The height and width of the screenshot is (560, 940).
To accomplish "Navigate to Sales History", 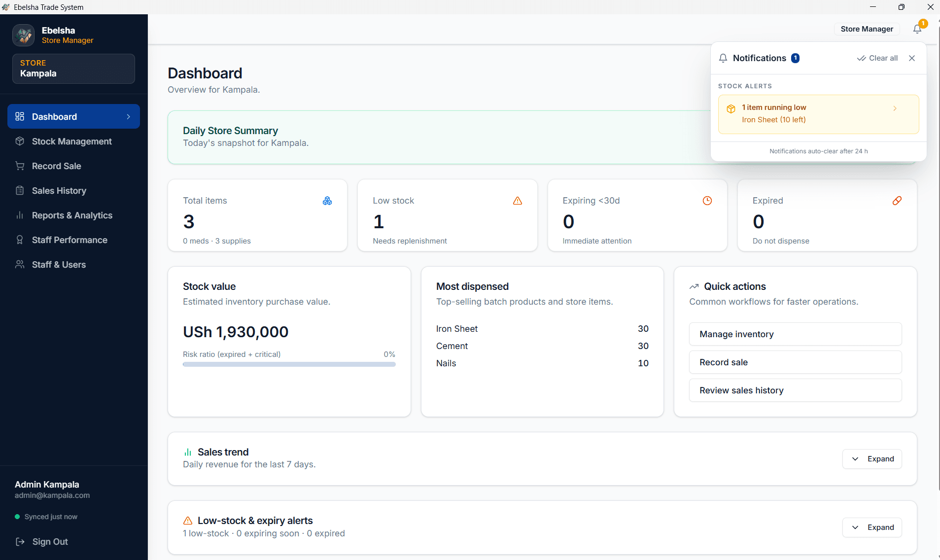I will pos(73,190).
